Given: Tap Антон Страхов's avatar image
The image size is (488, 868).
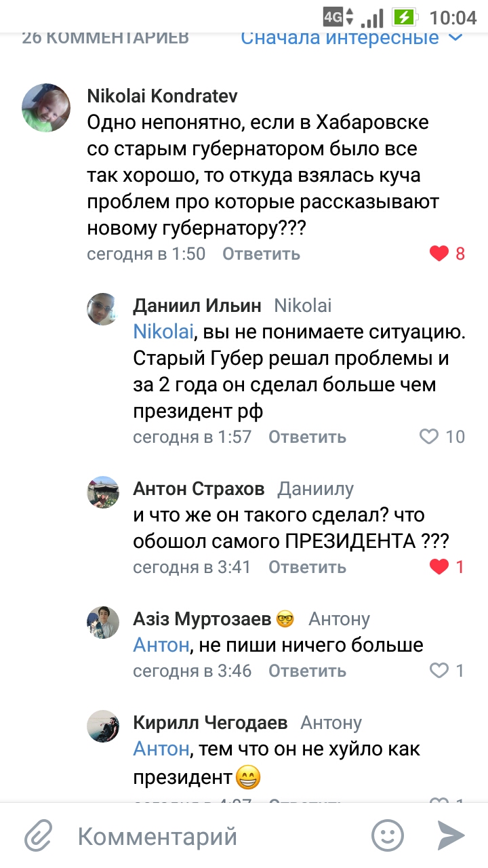Looking at the screenshot, I should point(103,492).
